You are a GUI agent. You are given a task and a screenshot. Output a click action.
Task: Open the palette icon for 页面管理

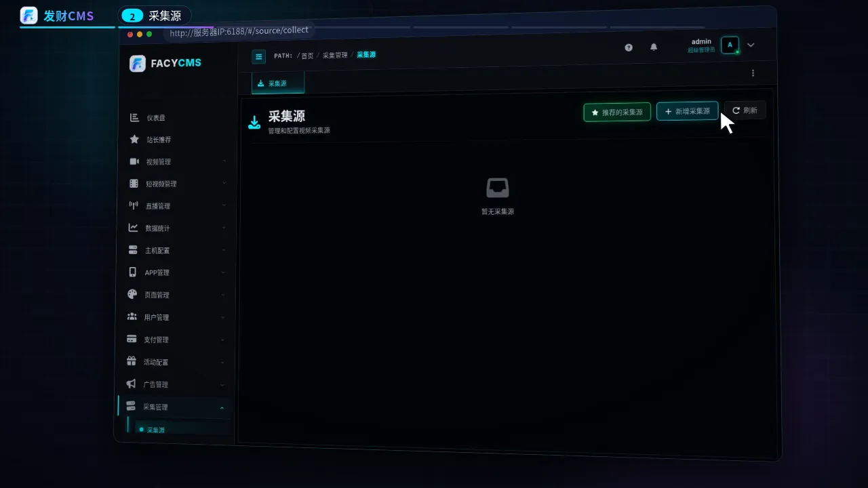click(x=132, y=294)
